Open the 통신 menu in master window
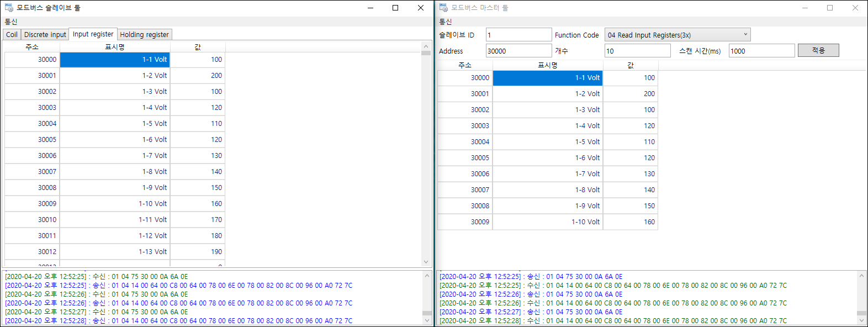Screen dimensions: 868x327 coord(446,22)
